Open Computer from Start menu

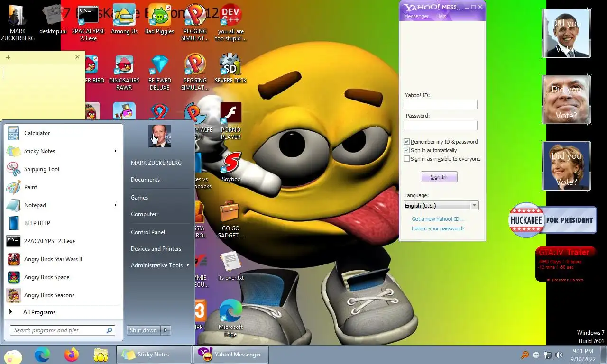(144, 214)
